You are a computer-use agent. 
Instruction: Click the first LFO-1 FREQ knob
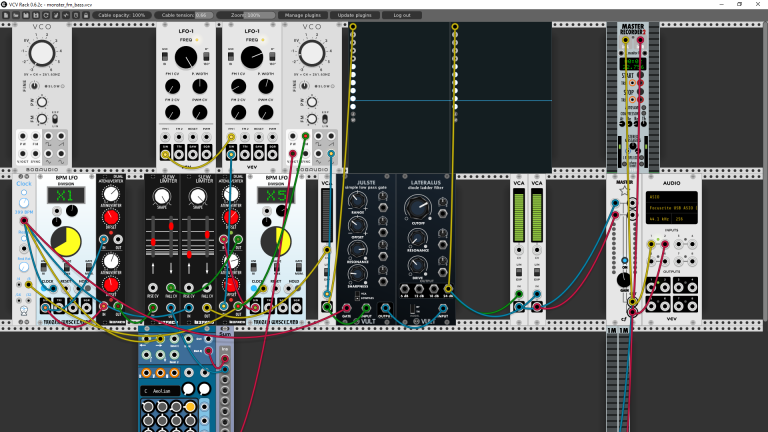tap(186, 57)
